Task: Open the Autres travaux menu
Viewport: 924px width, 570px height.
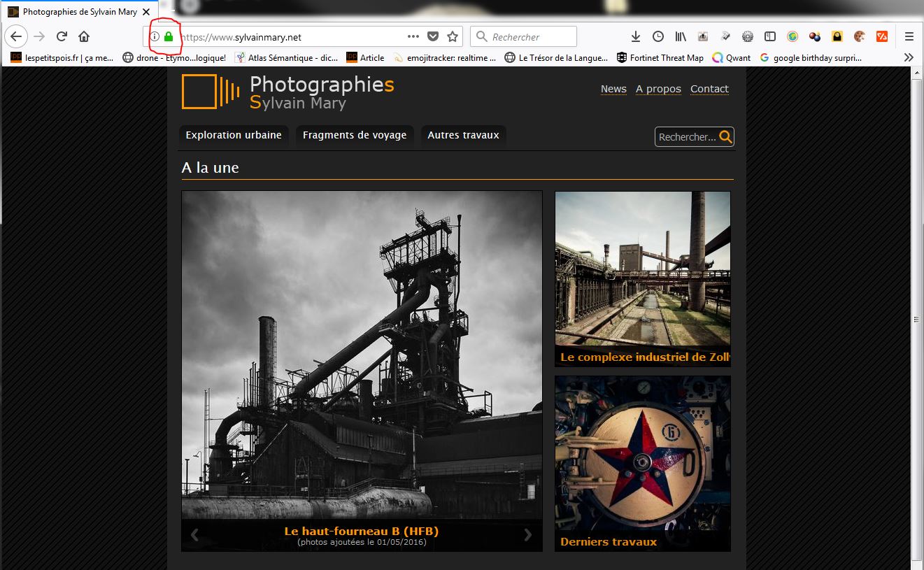Action: tap(463, 135)
